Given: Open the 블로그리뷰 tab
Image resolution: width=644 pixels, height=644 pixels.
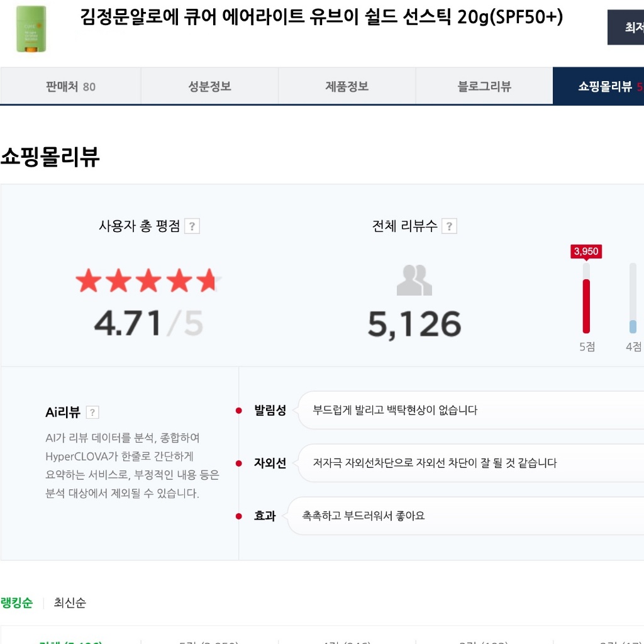Looking at the screenshot, I should click(x=484, y=86).
